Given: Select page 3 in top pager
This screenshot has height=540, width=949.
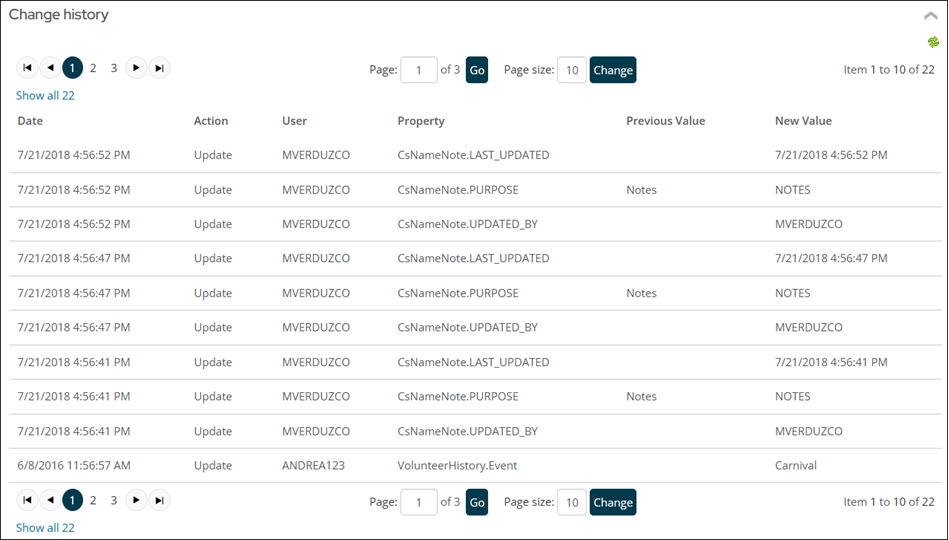Looking at the screenshot, I should (x=114, y=68).
